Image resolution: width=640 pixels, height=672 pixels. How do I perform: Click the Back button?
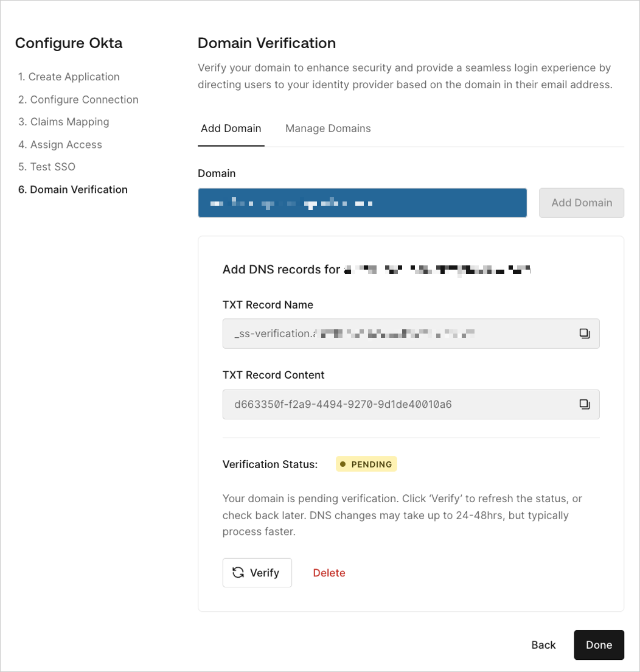[x=543, y=645]
